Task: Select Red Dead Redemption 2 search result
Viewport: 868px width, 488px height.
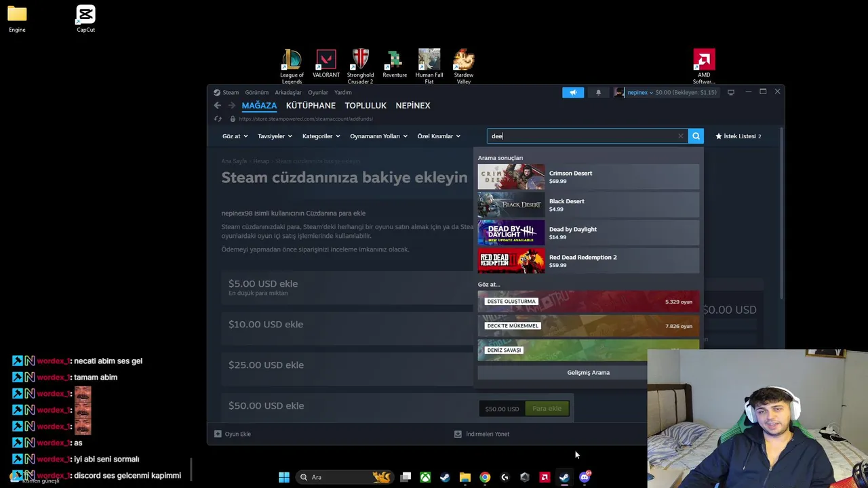Action: coord(589,261)
